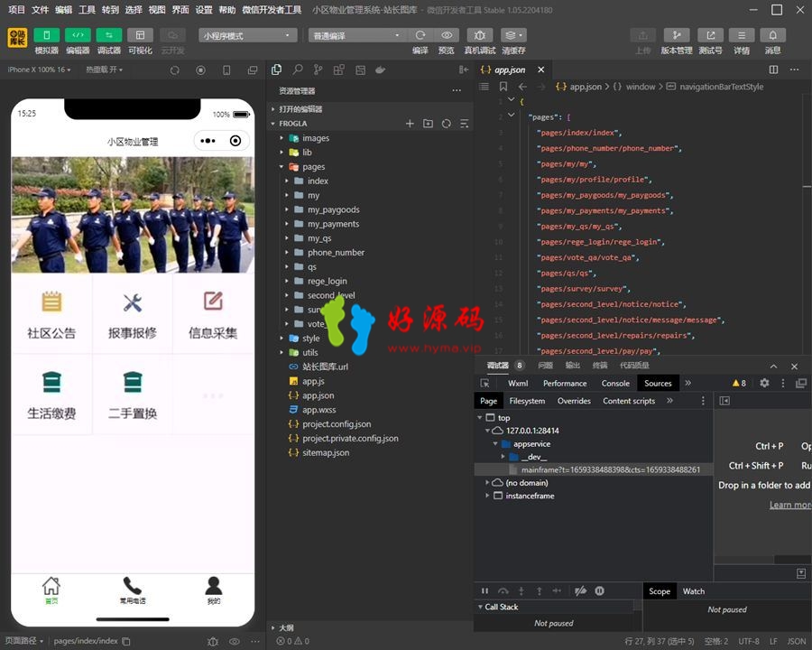Click the collapse all folders icon

pos(464,124)
